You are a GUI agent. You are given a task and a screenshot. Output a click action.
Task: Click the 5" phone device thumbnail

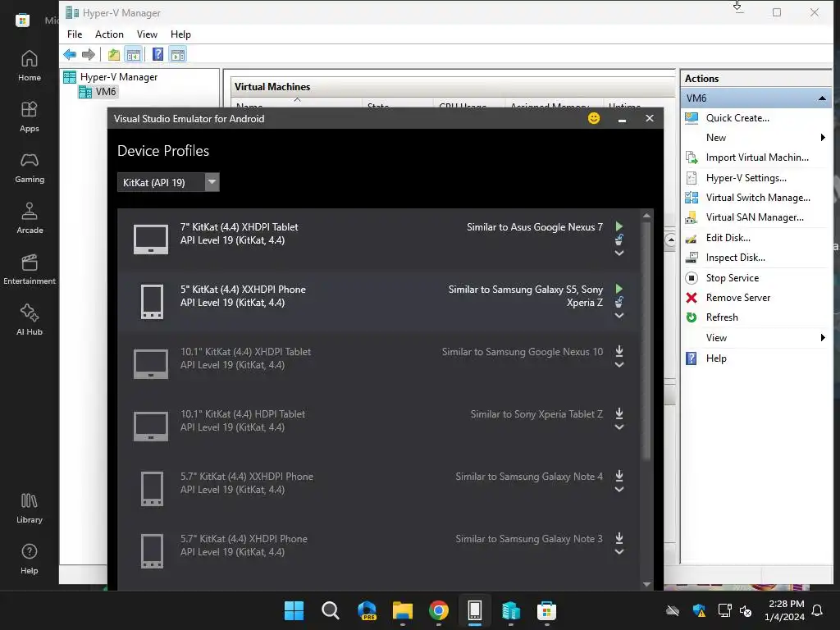click(x=152, y=302)
